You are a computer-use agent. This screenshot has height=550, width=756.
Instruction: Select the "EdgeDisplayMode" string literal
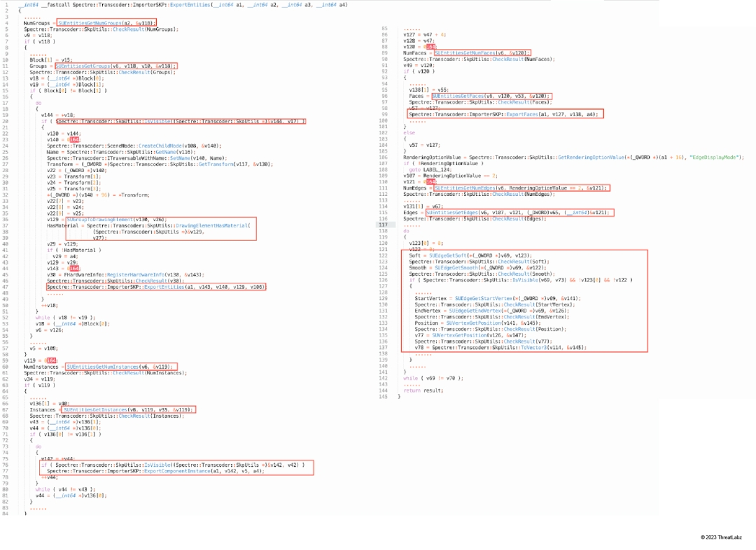[x=717, y=157]
